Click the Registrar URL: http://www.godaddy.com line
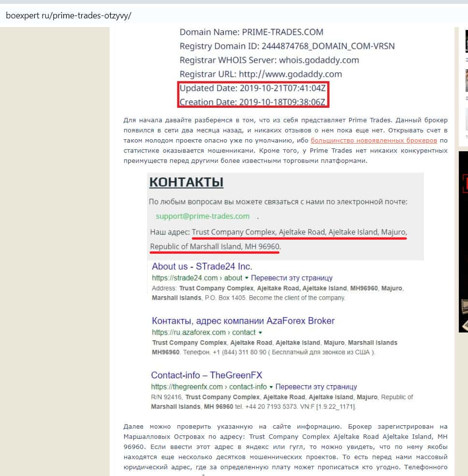468x476 pixels. tap(261, 74)
